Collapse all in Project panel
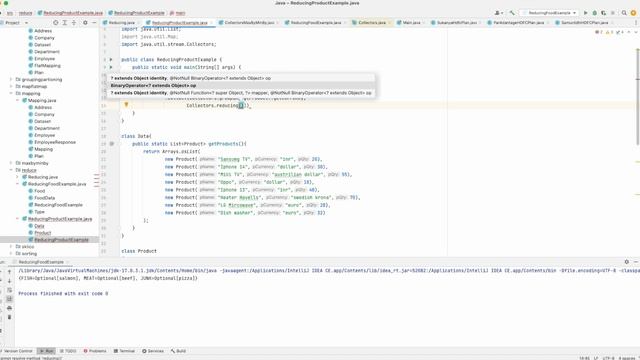Image resolution: width=640 pixels, height=360 pixels. pos(74,23)
